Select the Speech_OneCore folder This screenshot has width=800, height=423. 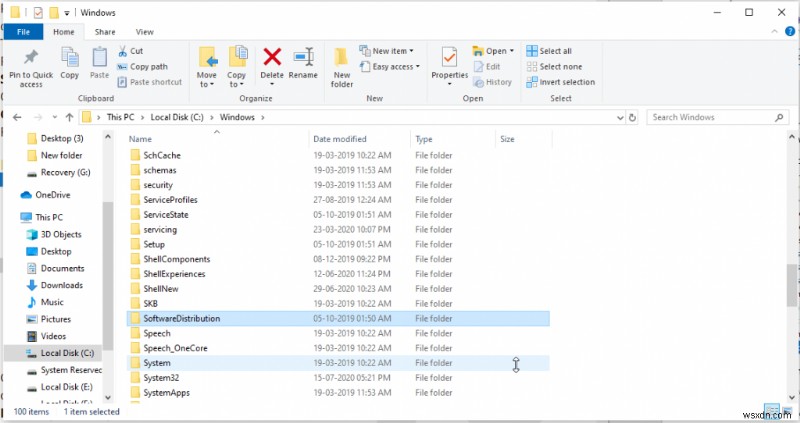pos(338,348)
